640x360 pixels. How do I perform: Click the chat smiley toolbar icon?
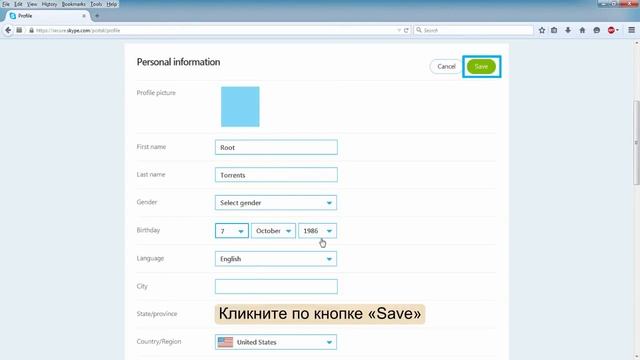tap(597, 30)
